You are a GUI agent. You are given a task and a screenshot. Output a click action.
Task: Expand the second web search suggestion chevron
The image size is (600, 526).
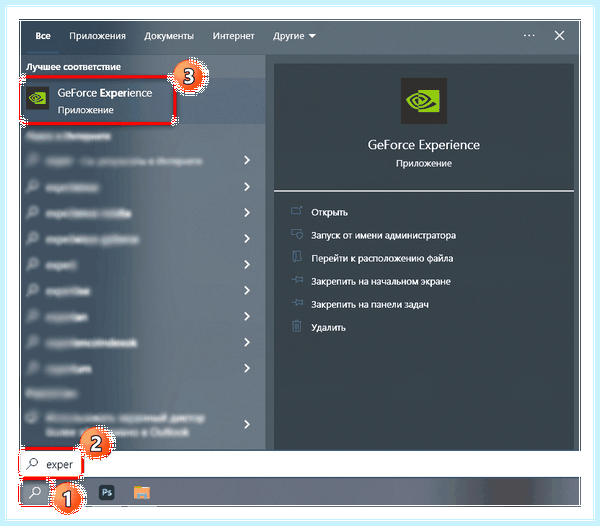247,186
